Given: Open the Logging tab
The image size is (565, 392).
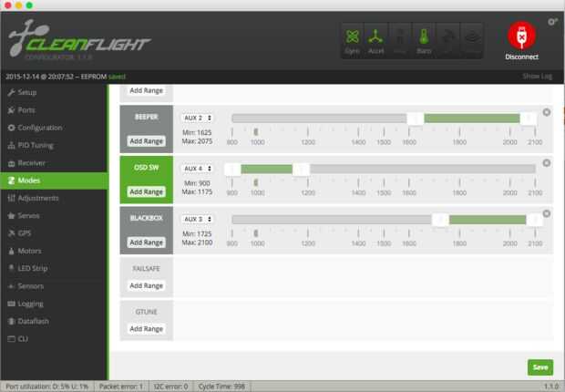Looking at the screenshot, I should [54, 304].
